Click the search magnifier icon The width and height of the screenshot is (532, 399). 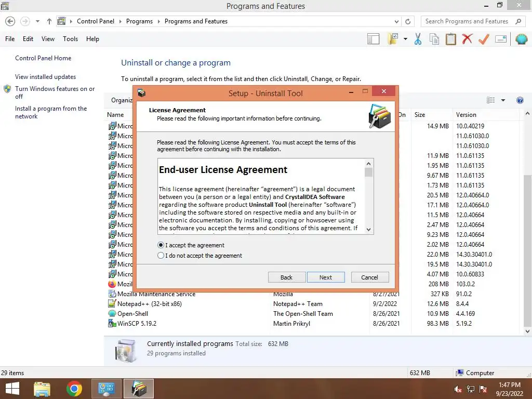[x=518, y=21]
